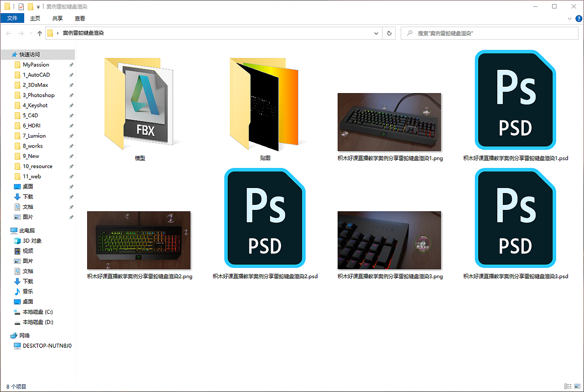Open the recent locations dropdown arrow
The image size is (584, 392).
(x=31, y=33)
